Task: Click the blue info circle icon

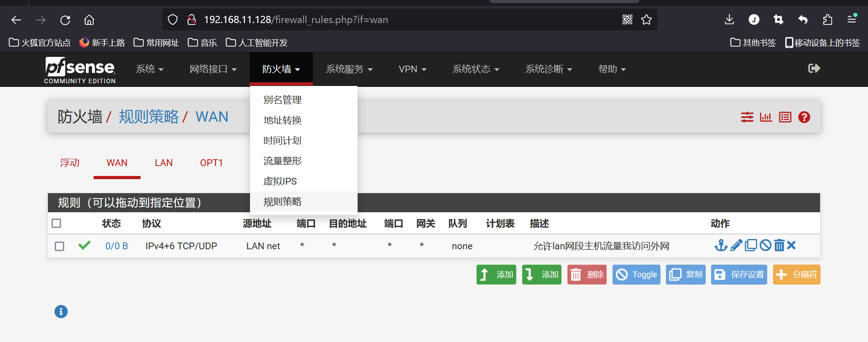Action: click(x=61, y=312)
